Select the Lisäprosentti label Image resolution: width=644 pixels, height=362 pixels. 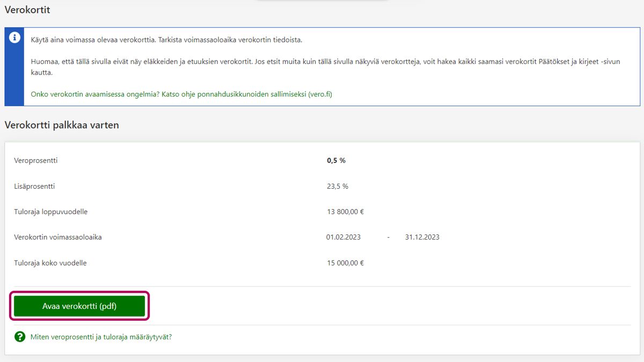(34, 186)
